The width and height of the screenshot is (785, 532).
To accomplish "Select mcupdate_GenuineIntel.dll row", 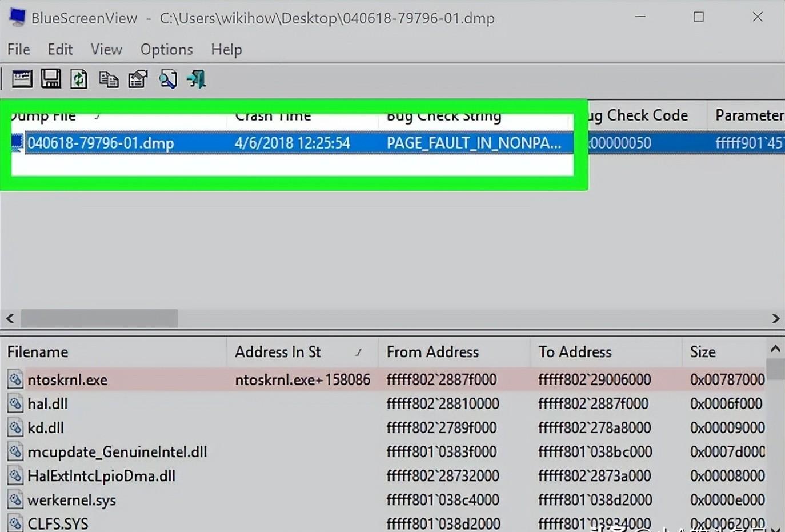I will [117, 451].
